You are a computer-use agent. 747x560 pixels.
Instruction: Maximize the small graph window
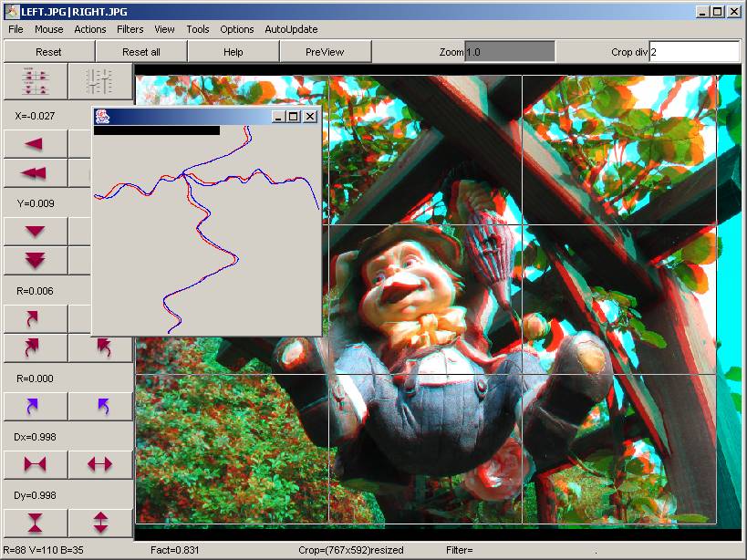tap(294, 116)
